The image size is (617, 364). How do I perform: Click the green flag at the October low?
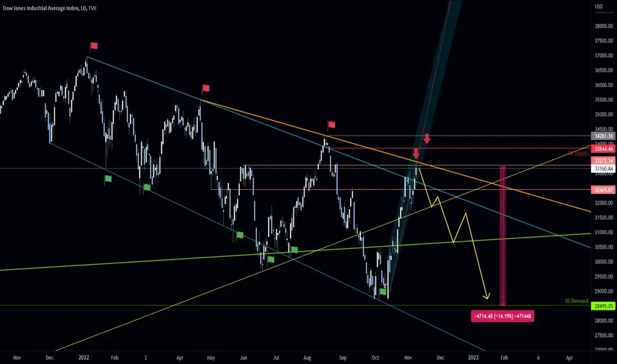coord(383,292)
